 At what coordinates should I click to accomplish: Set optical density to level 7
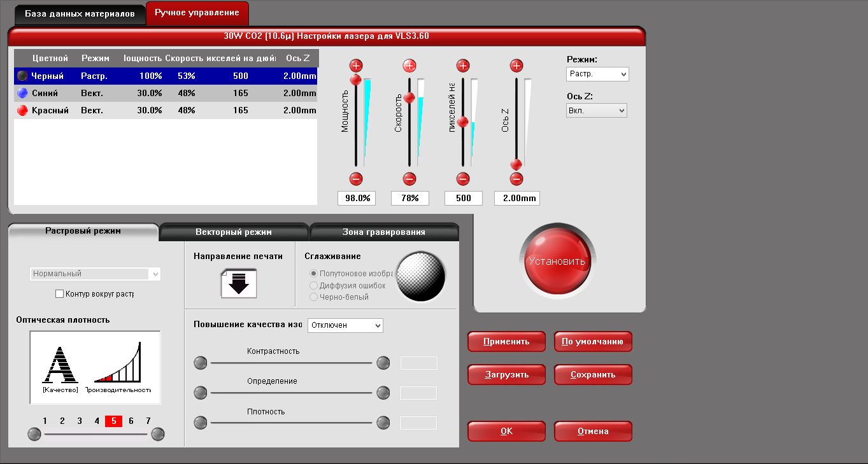pyautogui.click(x=148, y=421)
